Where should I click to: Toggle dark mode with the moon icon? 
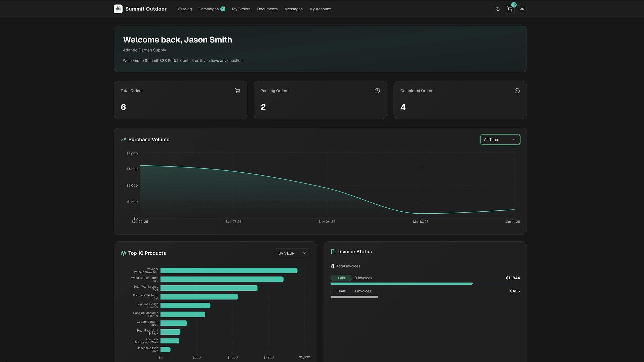click(498, 9)
